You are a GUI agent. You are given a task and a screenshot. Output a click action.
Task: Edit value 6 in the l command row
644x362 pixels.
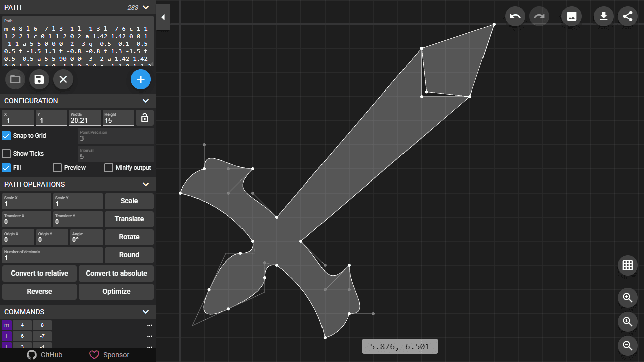(x=22, y=336)
